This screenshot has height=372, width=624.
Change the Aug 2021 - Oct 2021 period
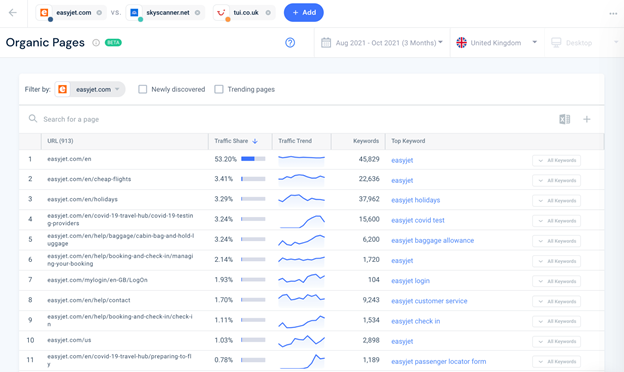[x=389, y=43]
